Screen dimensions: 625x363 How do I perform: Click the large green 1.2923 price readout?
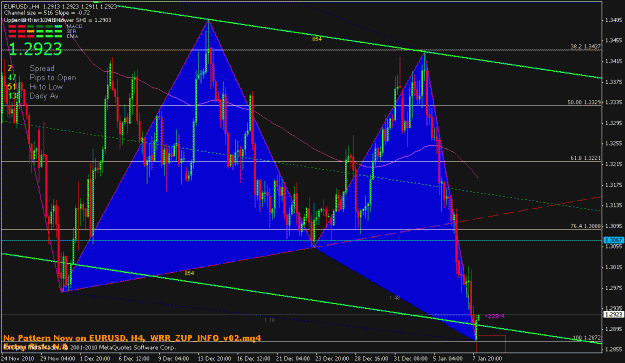click(35, 49)
